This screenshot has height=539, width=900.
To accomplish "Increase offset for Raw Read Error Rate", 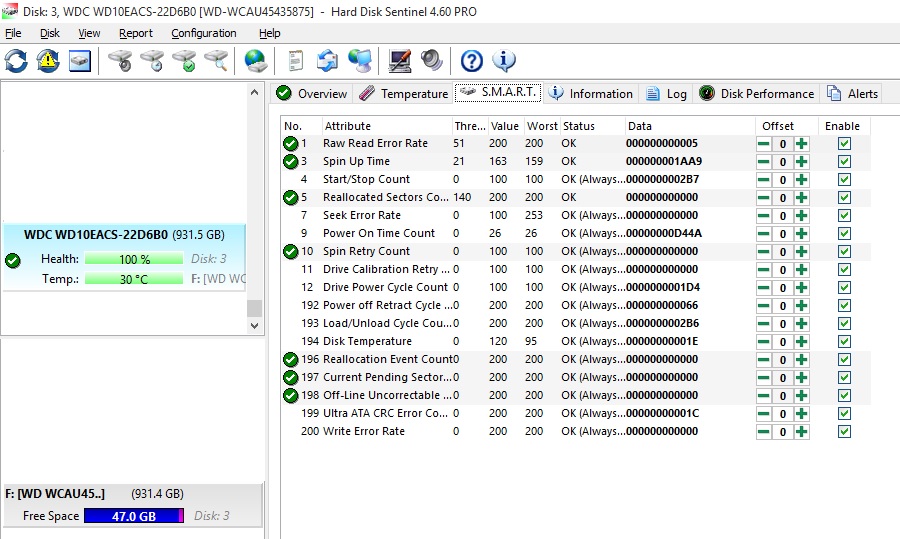I will [x=801, y=144].
